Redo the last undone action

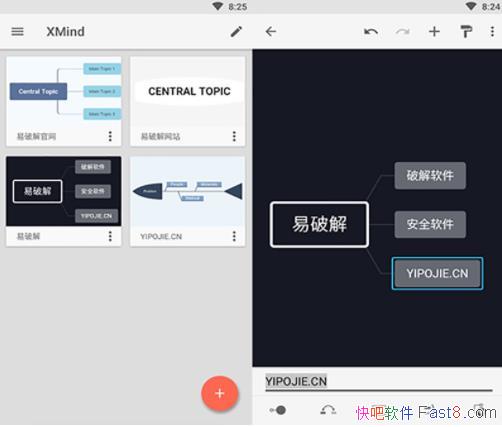(x=403, y=32)
